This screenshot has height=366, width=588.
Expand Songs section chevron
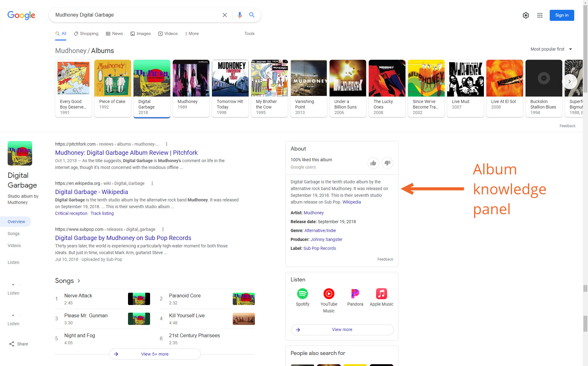pyautogui.click(x=79, y=281)
